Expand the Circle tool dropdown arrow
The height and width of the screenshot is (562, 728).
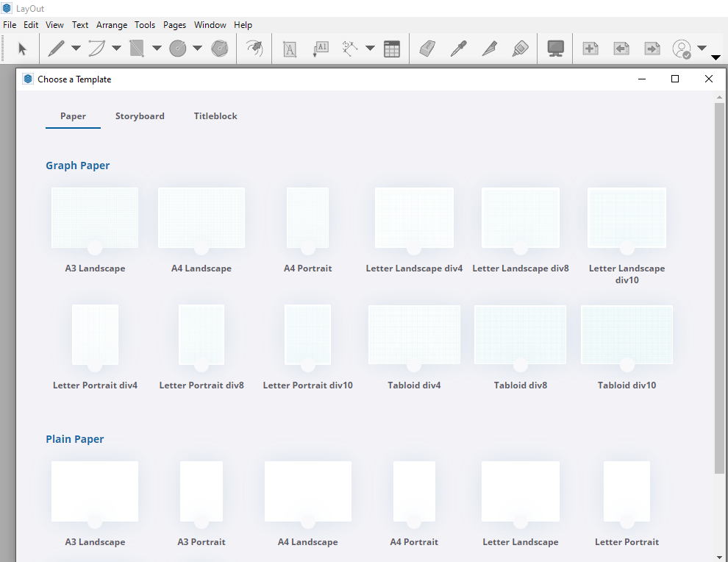[197, 49]
